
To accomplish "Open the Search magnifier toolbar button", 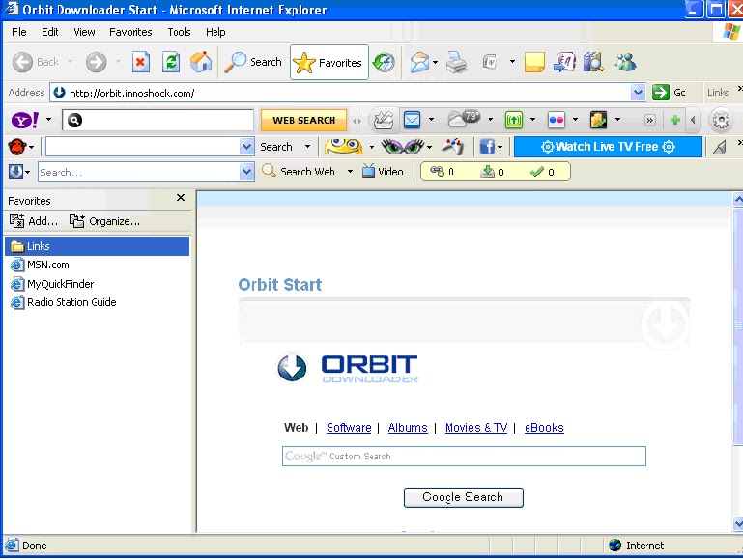I will [253, 62].
